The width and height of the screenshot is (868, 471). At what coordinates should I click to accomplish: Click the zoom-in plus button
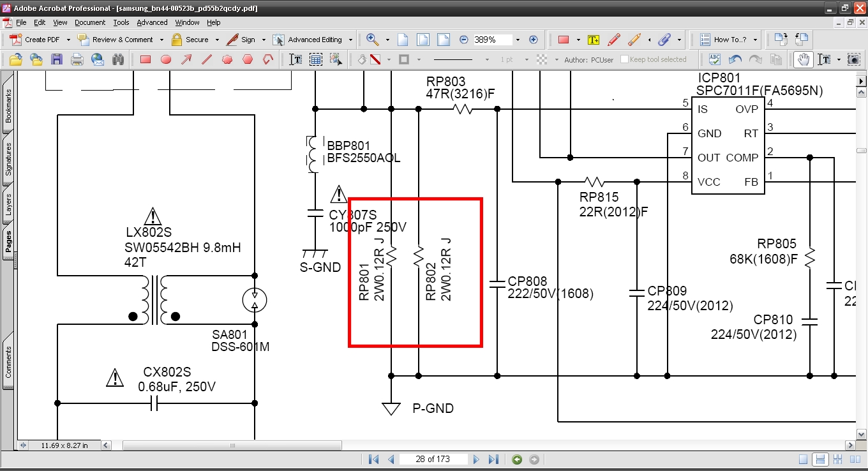534,40
